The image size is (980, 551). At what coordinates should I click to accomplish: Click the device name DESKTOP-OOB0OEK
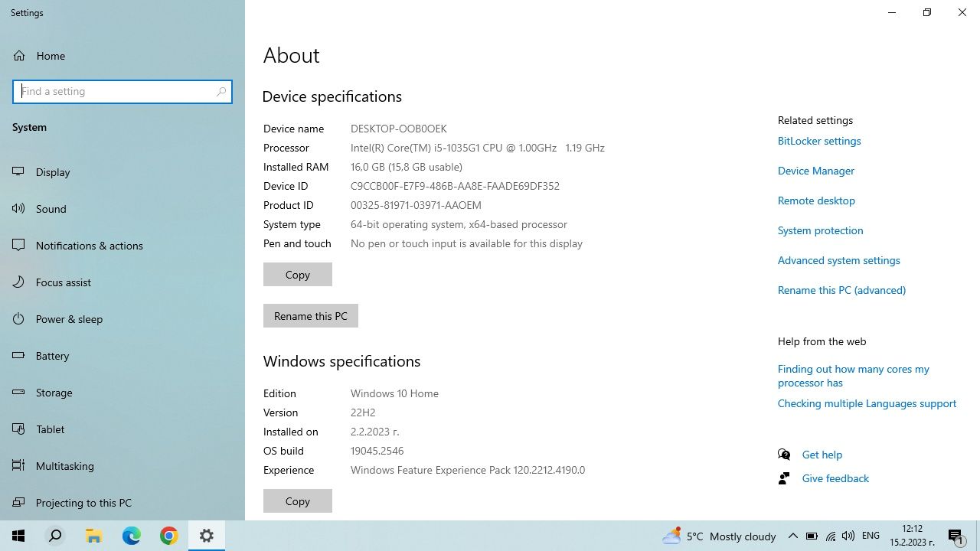click(399, 129)
